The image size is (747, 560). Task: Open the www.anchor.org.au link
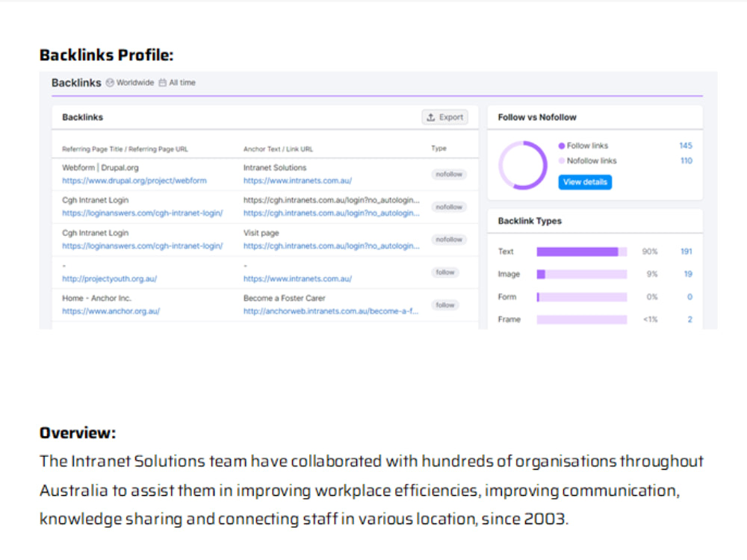click(x=111, y=311)
